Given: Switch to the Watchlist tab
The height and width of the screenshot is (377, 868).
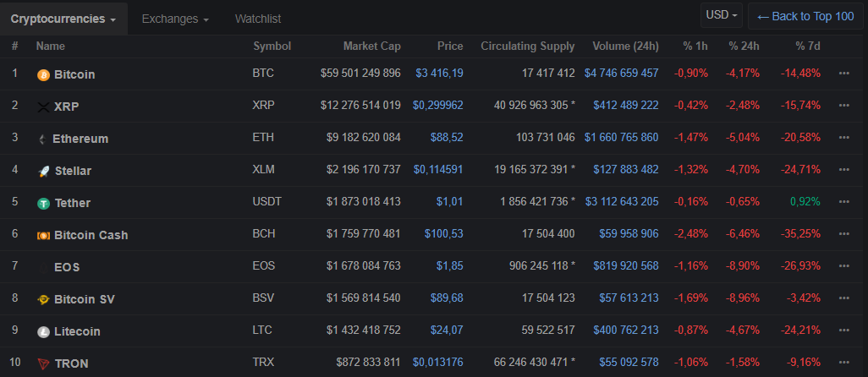Looking at the screenshot, I should coord(258,19).
